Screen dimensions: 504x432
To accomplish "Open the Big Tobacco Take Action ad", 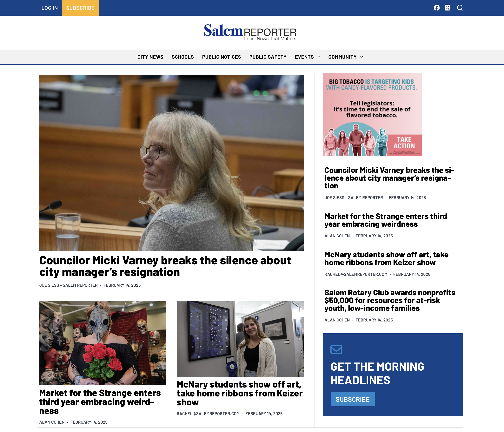I will 372,114.
